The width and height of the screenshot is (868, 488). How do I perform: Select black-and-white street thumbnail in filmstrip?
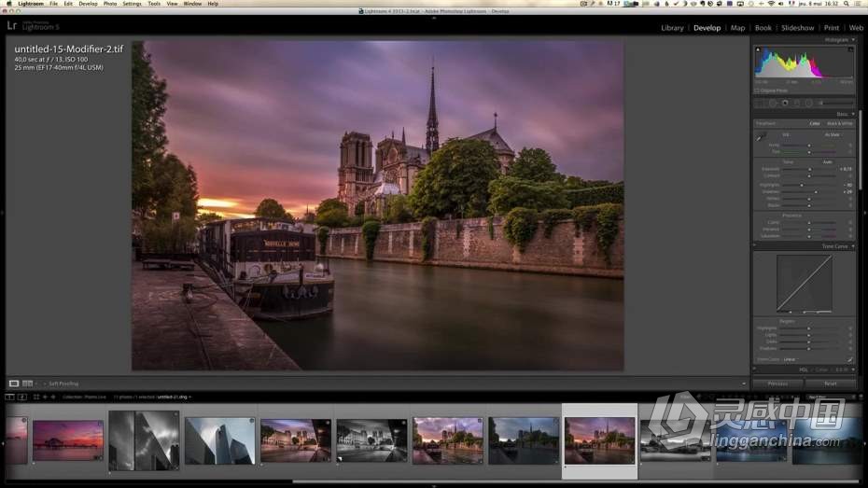click(x=371, y=440)
